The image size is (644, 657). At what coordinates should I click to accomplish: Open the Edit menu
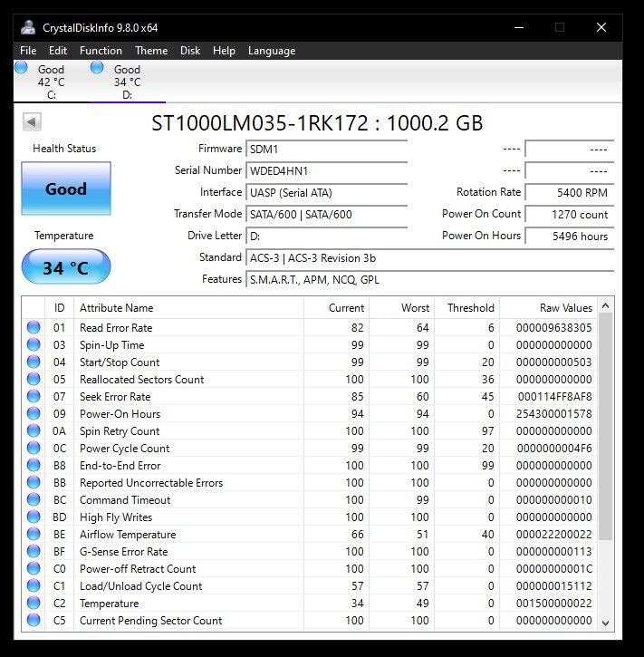tap(58, 51)
